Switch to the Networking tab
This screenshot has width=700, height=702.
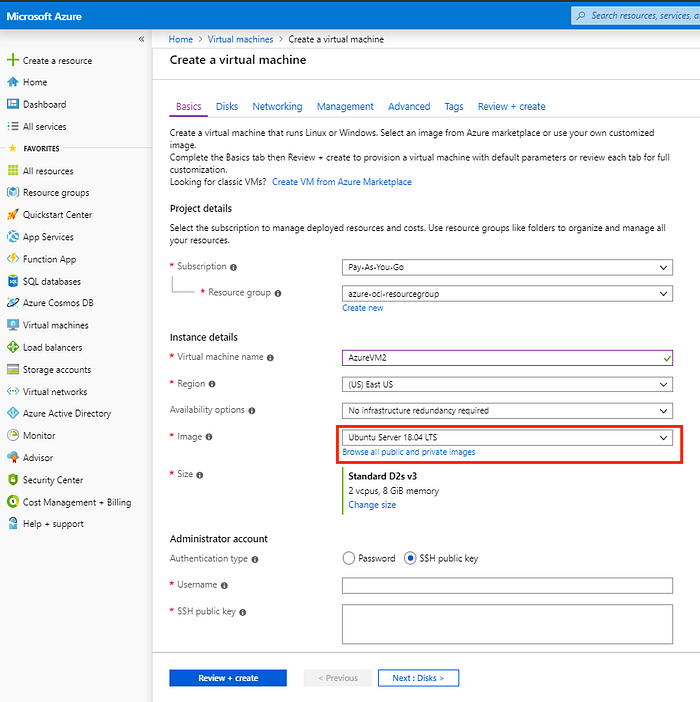pos(277,107)
